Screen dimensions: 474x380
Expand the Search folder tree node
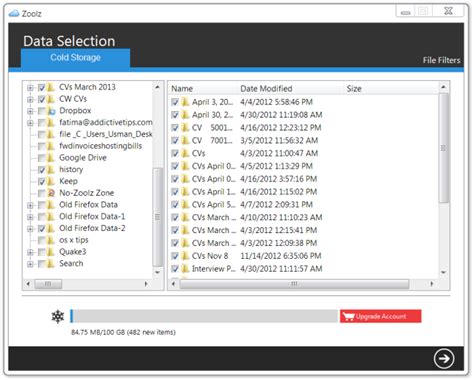click(x=30, y=264)
